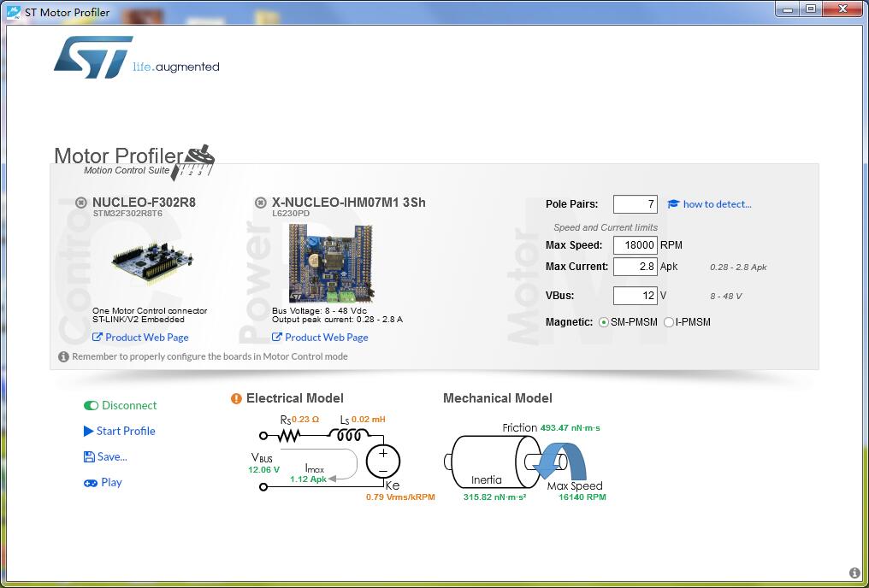The height and width of the screenshot is (588, 869).
Task: Click the Electrical Model heading
Action: tap(295, 398)
